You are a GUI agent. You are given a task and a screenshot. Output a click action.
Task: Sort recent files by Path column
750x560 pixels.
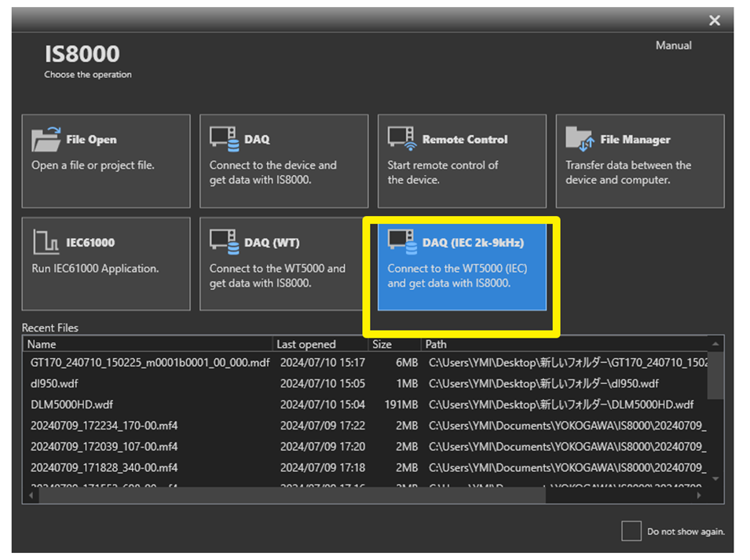(565, 344)
